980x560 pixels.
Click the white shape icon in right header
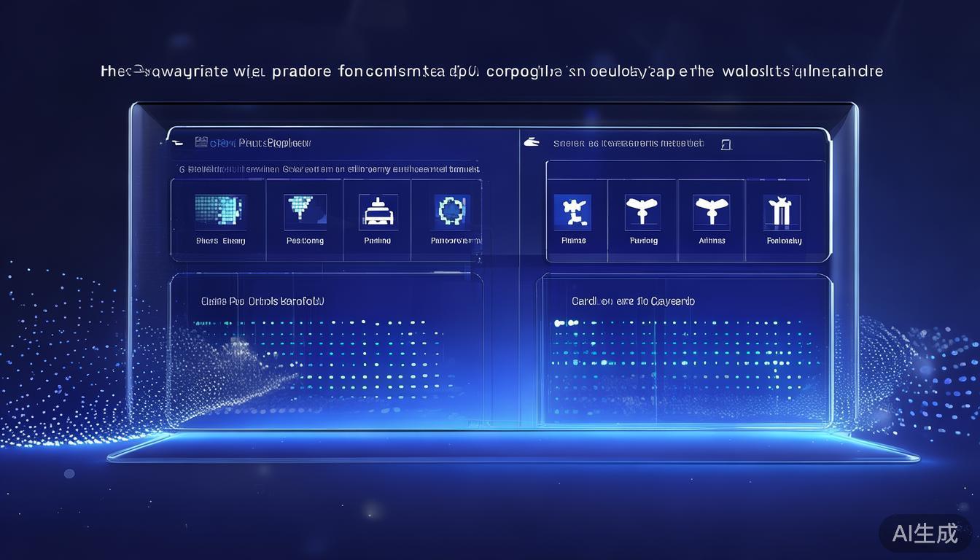pyautogui.click(x=532, y=143)
